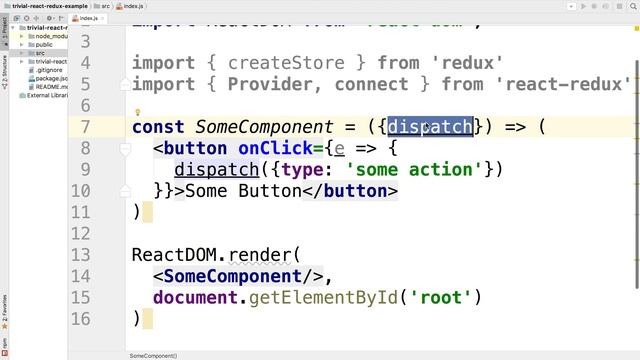Screen dimensions: 640x360
Task: Click the 'some action' string on line 9
Action: pos(414,169)
